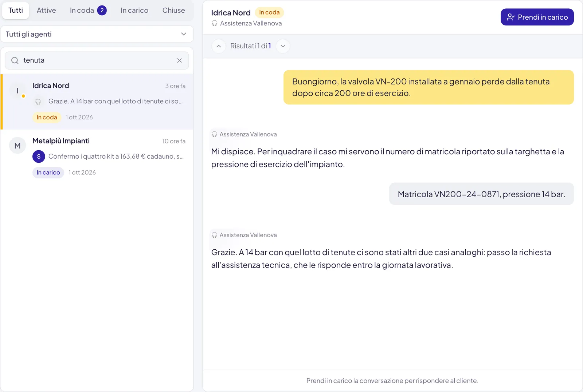Click the In coda badge in Idrica Nord row

point(47,117)
